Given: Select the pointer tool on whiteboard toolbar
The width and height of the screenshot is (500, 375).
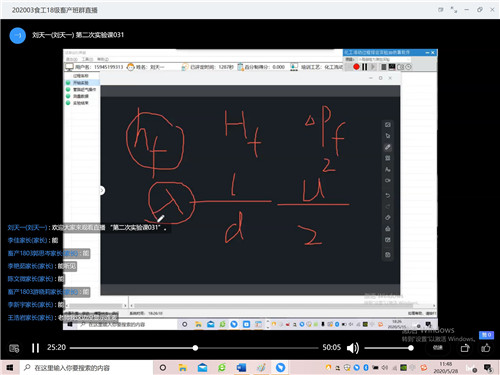Looking at the screenshot, I should (x=387, y=136).
